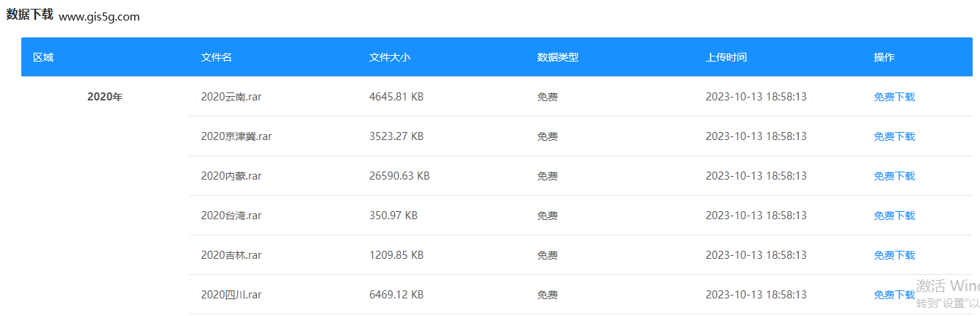
Task: Click upload time in 2020内蒙.rar row
Action: (756, 176)
